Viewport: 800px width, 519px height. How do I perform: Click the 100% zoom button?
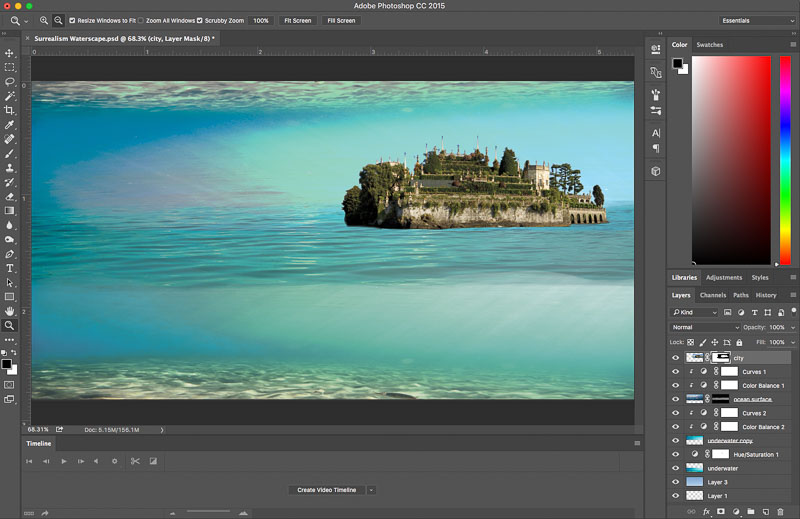pos(261,20)
